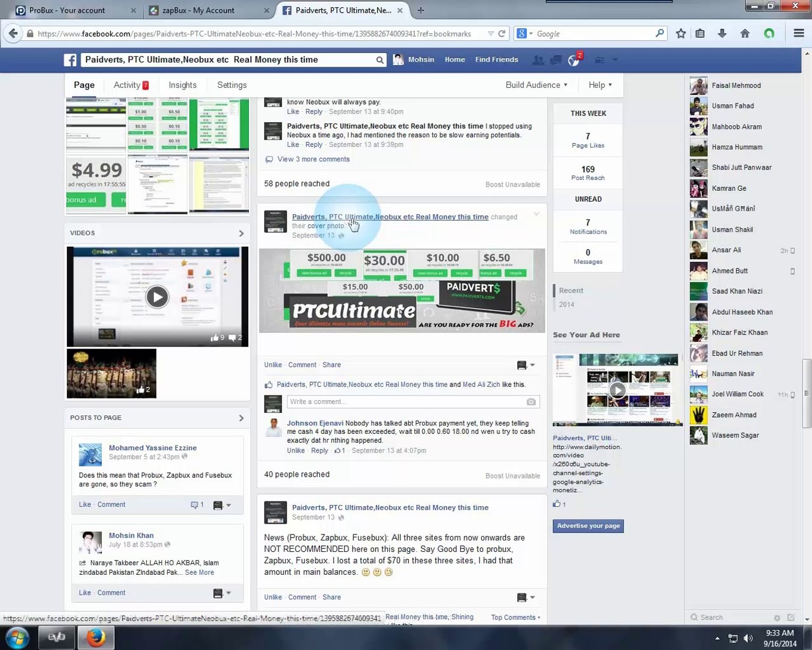The width and height of the screenshot is (812, 650).
Task: Open the volume icon in the system tray
Action: click(748, 638)
